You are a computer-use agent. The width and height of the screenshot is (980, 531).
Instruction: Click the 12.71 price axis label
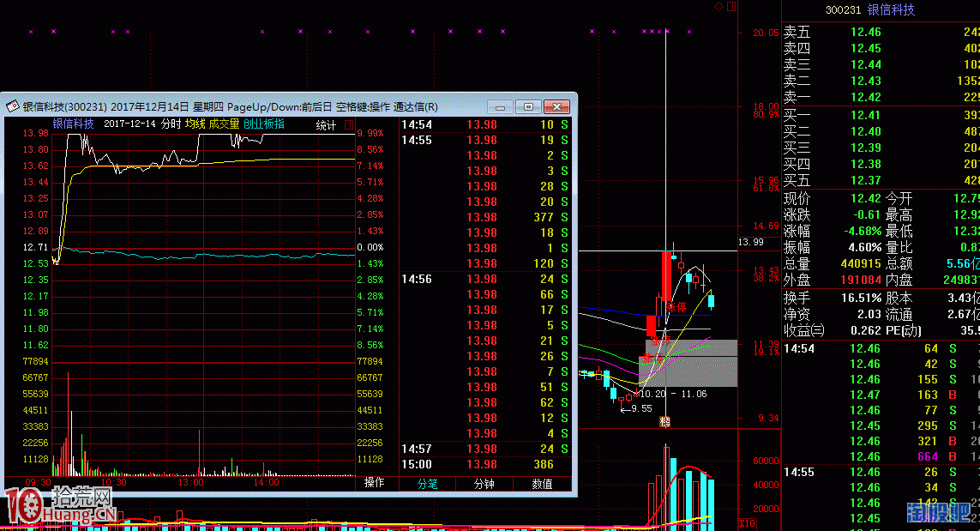point(36,248)
